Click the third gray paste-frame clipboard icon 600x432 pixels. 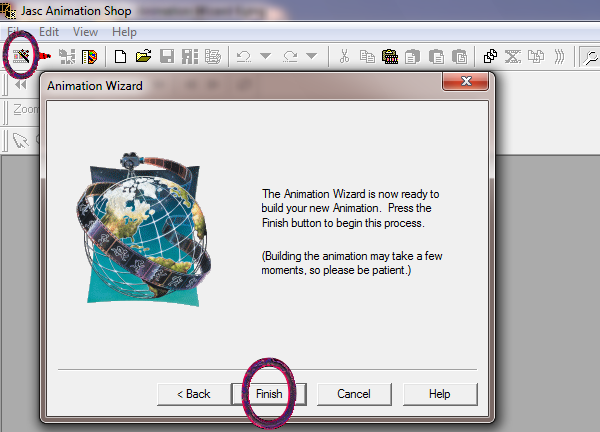(x=459, y=57)
